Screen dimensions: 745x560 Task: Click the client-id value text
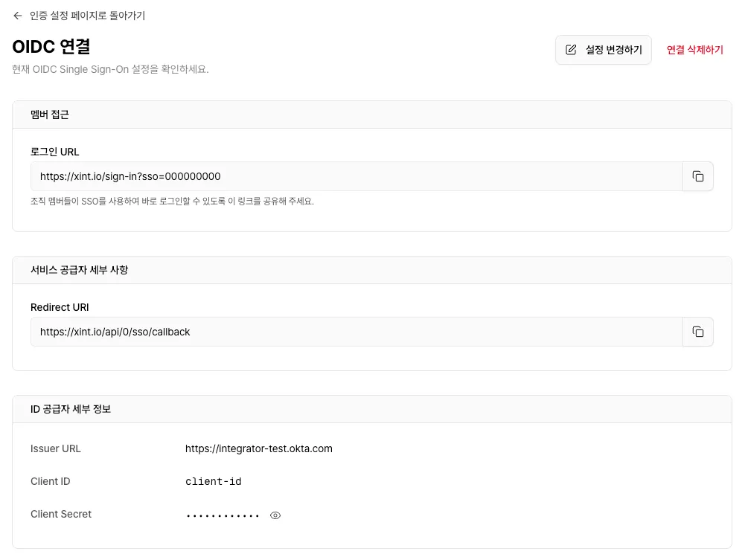(214, 481)
